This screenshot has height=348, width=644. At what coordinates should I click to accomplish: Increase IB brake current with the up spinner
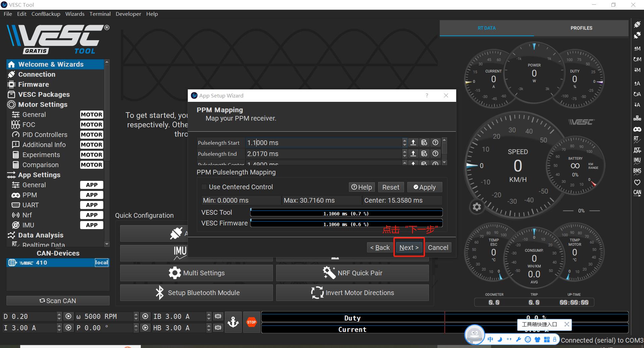click(x=209, y=315)
